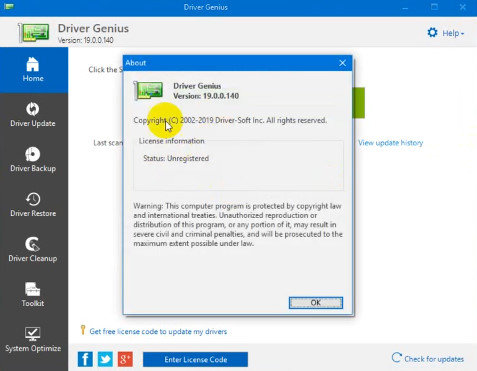The height and width of the screenshot is (371, 477).
Task: Click the app icon in window title bar
Action: [x=9, y=6]
